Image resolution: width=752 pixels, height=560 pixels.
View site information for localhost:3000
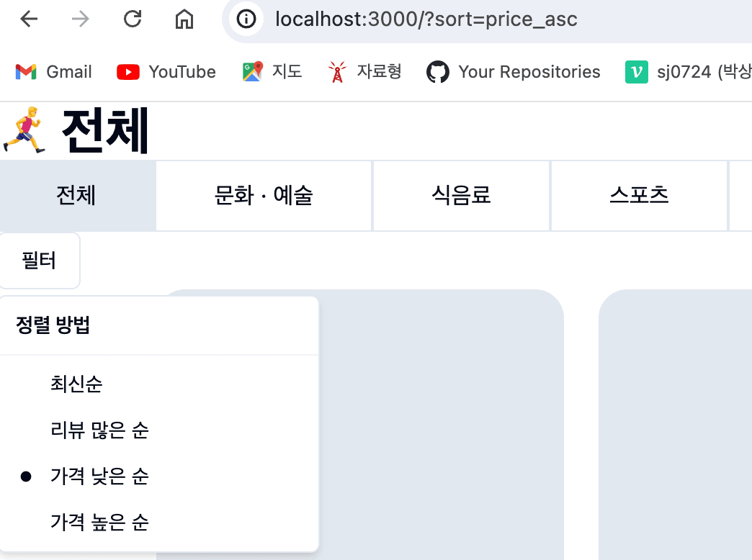pyautogui.click(x=246, y=19)
